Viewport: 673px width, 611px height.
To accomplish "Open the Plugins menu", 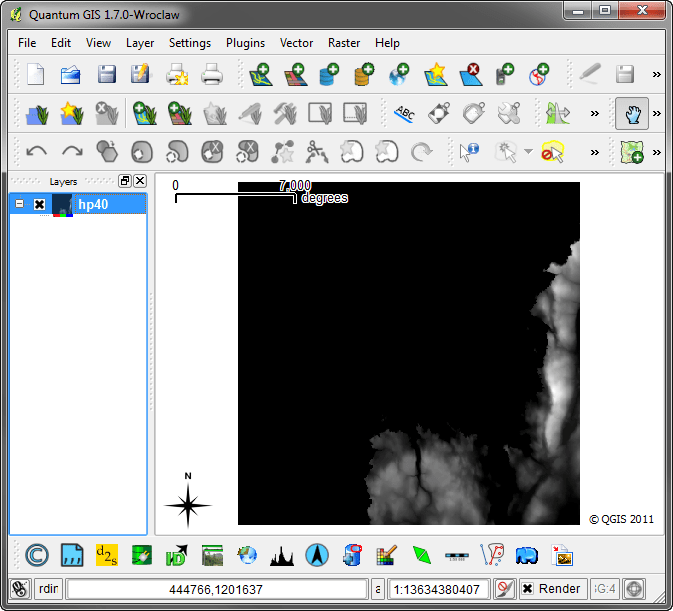I will (x=246, y=43).
